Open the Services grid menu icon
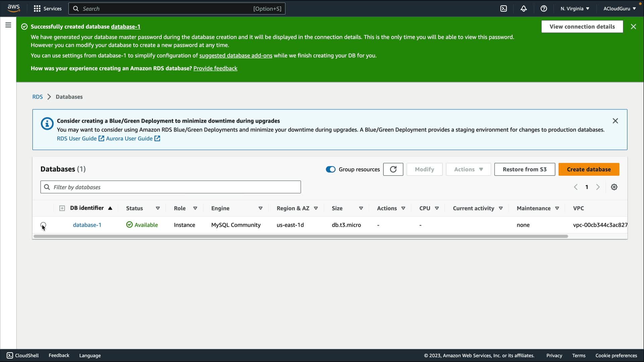The image size is (644, 362). click(x=37, y=9)
